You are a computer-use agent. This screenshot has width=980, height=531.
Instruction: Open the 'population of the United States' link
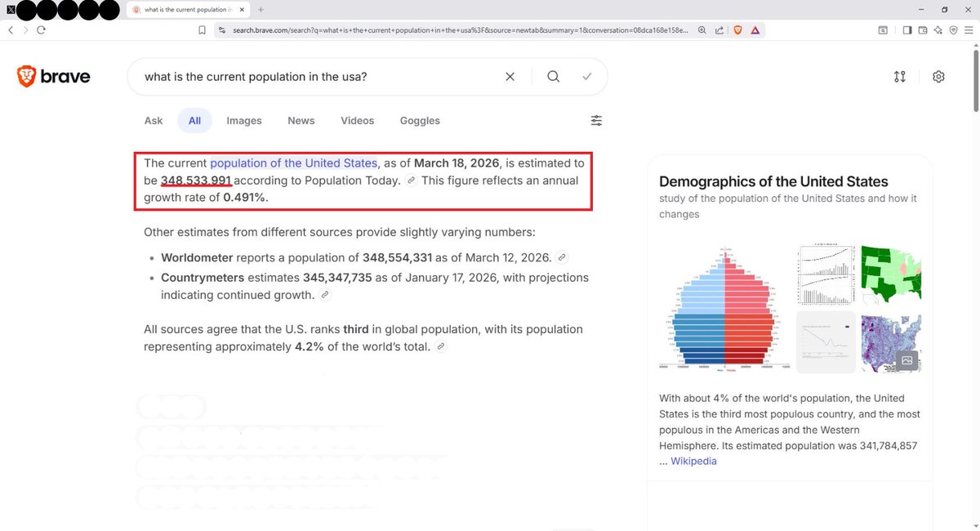pyautogui.click(x=294, y=163)
